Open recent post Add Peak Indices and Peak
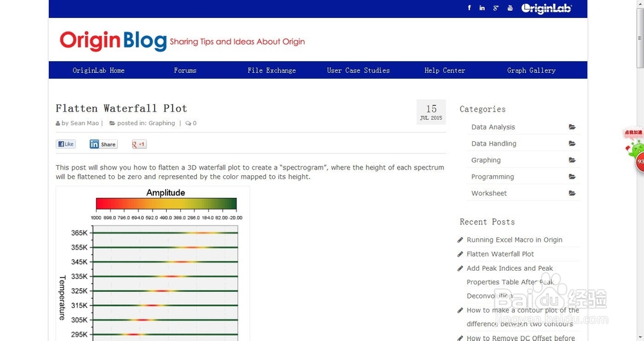Image resolution: width=644 pixels, height=341 pixels. pyautogui.click(x=509, y=268)
